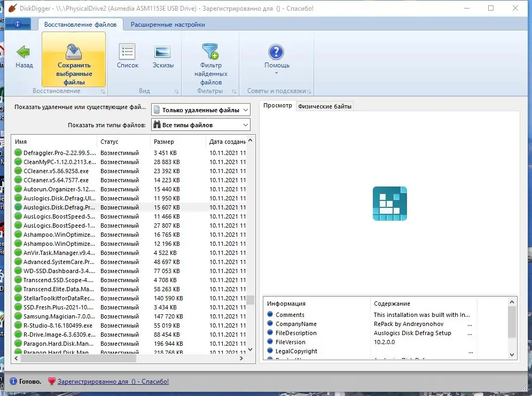Open the Только удаленные файлы dropdown
The width and height of the screenshot is (532, 396).
click(x=200, y=110)
